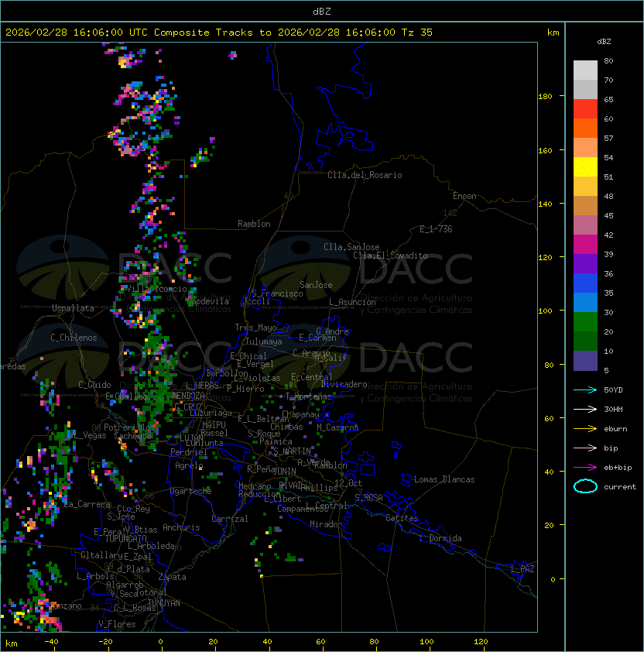Pick the light gray 70-80 dBZ swatch
Screen dimensions: 644x652
point(585,70)
